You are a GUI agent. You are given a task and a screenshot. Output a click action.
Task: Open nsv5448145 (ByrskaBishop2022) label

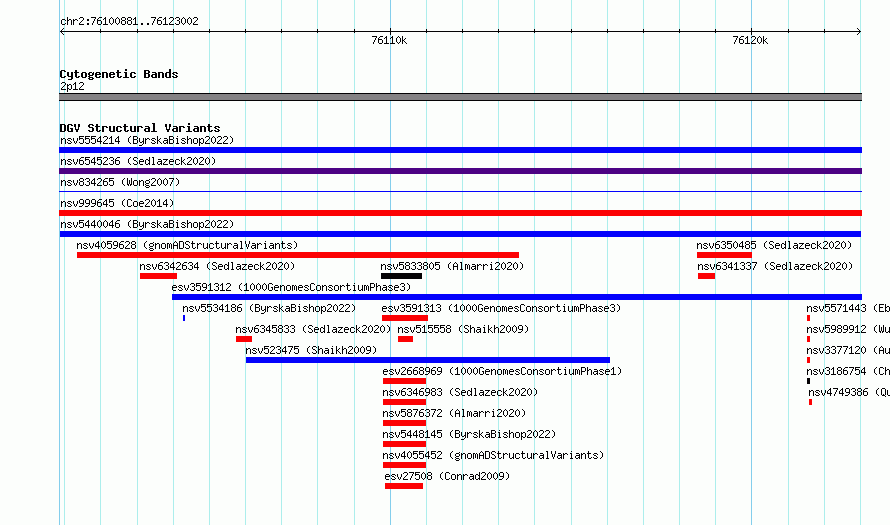point(469,434)
